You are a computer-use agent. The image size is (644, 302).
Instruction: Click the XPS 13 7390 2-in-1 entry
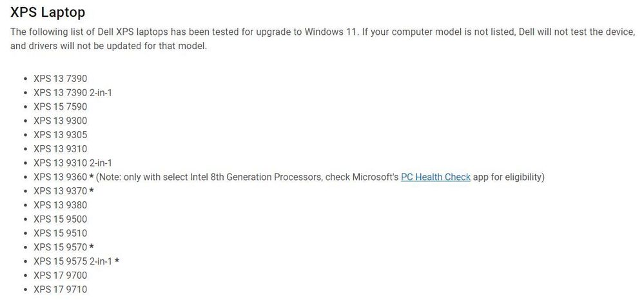click(x=73, y=93)
